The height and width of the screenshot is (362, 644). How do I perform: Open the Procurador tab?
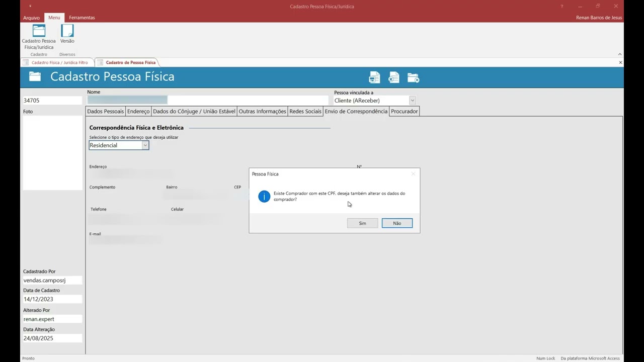point(405,111)
